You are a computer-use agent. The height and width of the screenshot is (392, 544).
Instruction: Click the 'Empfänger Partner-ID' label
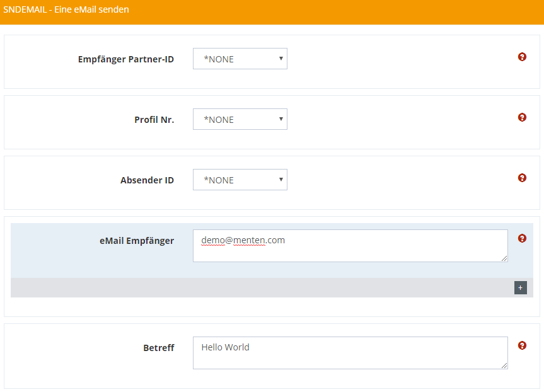click(x=125, y=59)
